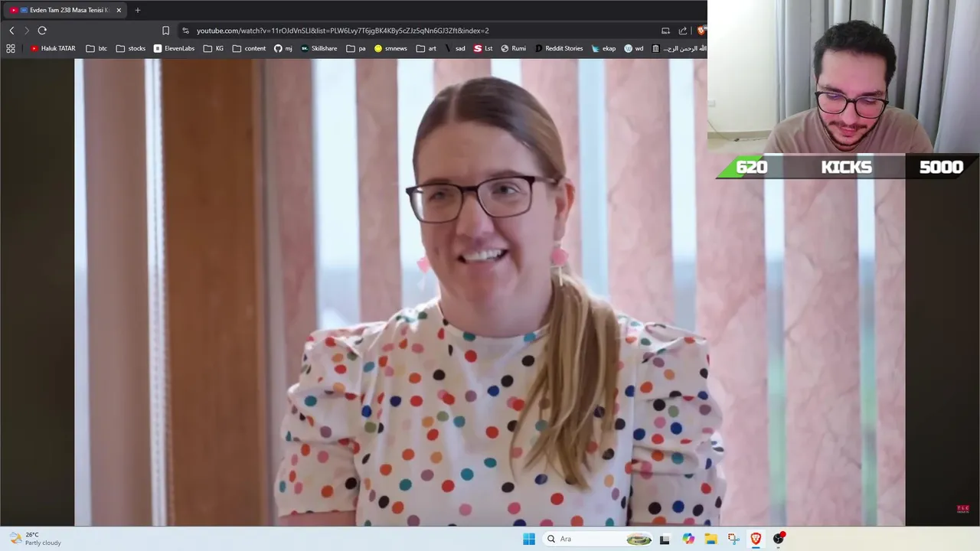Open the ElevenLabs bookmark
Screen dimensions: 980x551
click(x=174, y=48)
